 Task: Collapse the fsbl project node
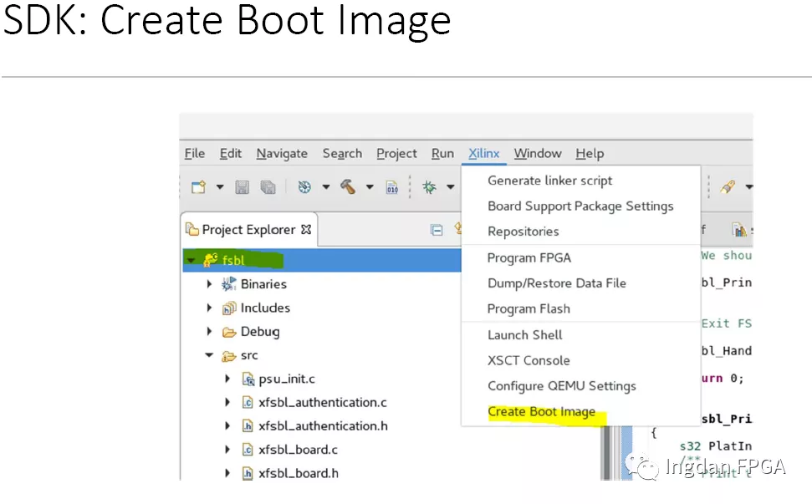click(192, 260)
